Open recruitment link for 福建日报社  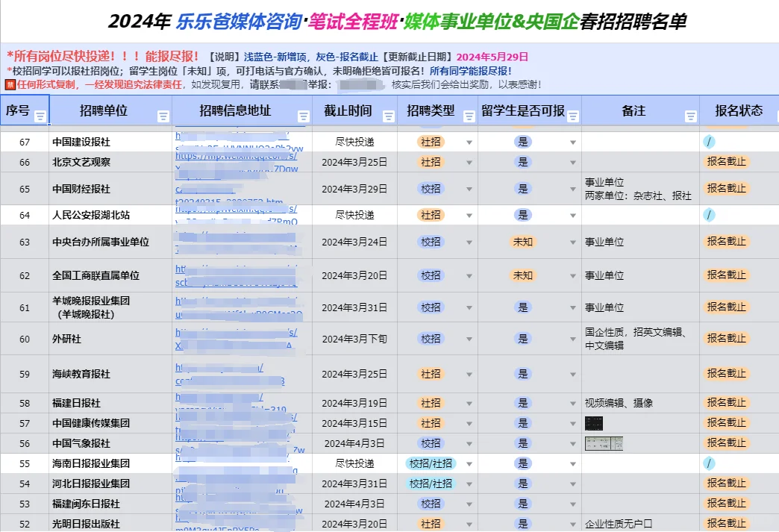(x=231, y=403)
